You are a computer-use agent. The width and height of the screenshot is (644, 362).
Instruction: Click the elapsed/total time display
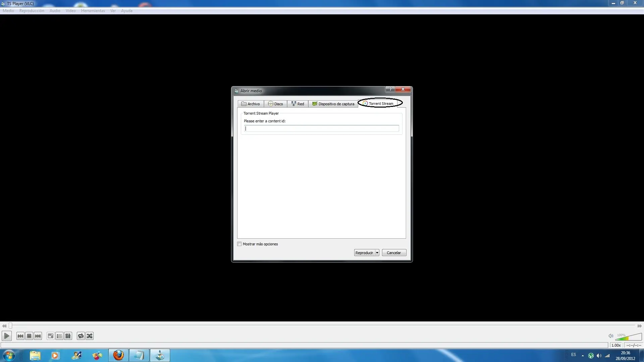coord(634,345)
